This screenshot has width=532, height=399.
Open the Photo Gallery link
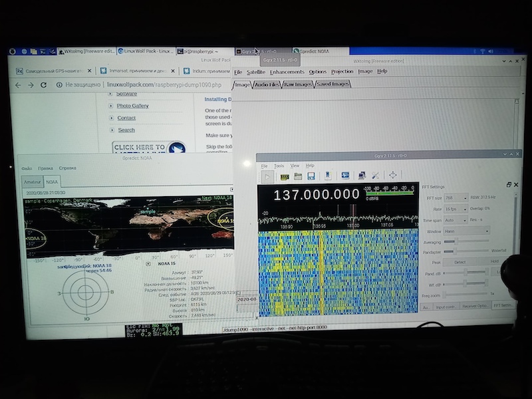tap(132, 106)
